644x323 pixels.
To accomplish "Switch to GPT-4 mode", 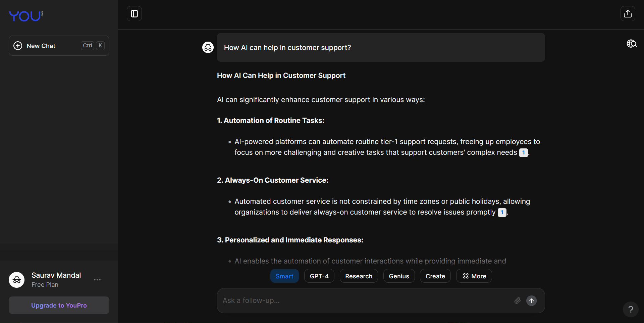I will (x=319, y=276).
